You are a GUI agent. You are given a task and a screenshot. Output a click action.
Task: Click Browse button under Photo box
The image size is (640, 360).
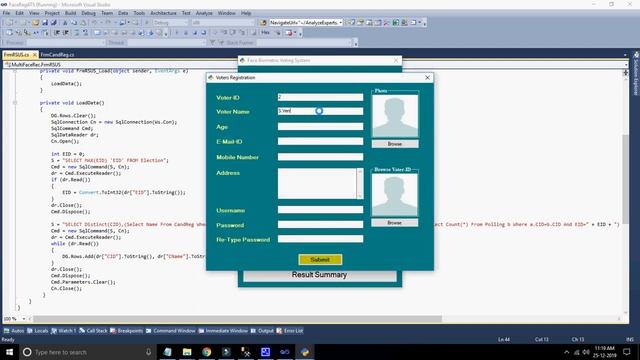(395, 144)
